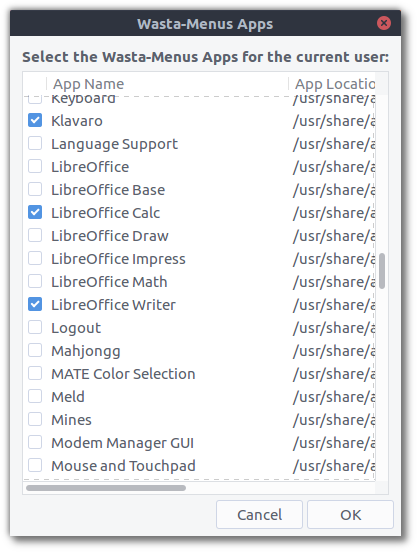Tick the Mouse and Touchpad checkbox
Viewport: 417px width, 552px height.
tap(35, 465)
